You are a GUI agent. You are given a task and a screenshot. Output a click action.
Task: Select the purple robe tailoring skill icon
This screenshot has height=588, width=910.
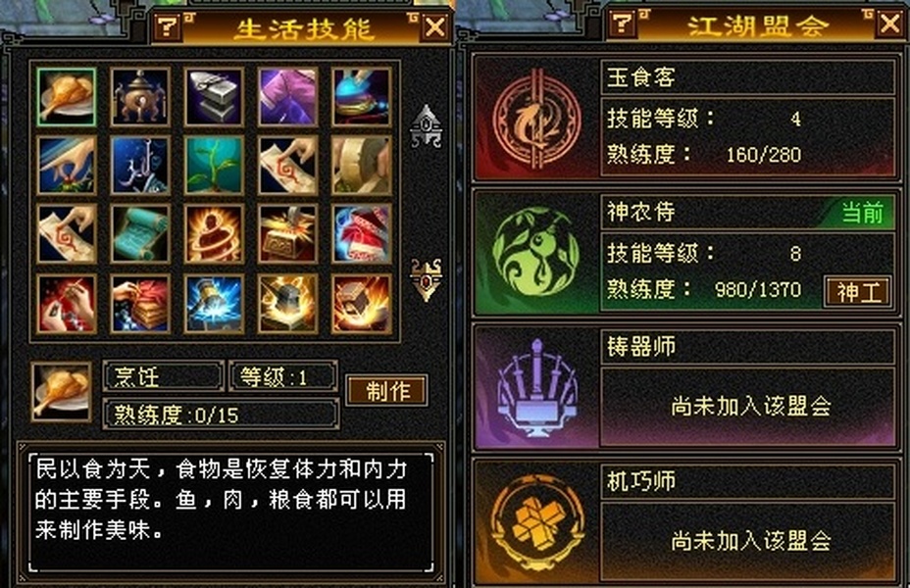(288, 97)
